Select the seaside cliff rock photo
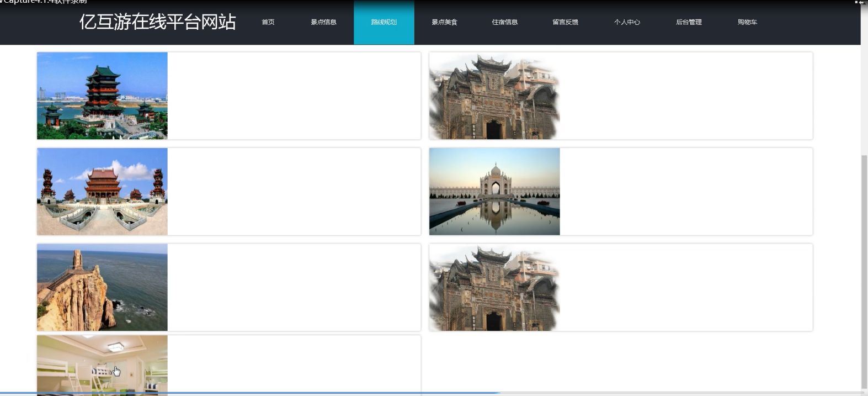This screenshot has width=868, height=396. pyautogui.click(x=102, y=287)
